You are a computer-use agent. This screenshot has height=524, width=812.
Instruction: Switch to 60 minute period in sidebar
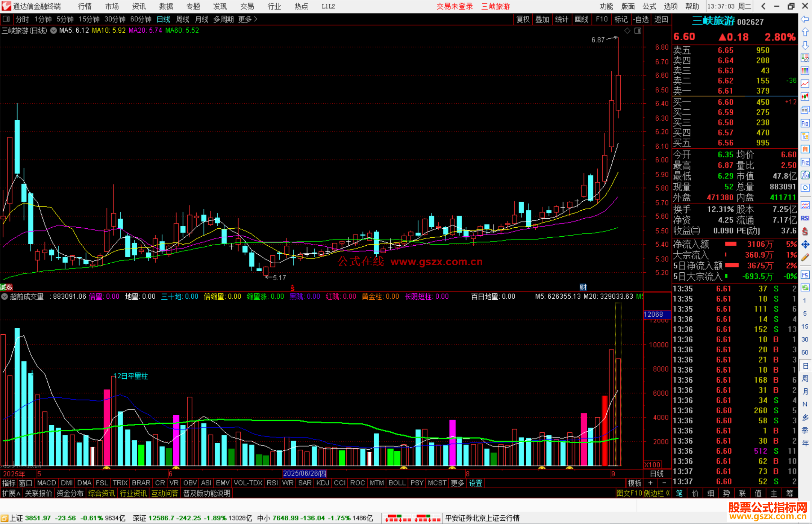click(x=805, y=352)
